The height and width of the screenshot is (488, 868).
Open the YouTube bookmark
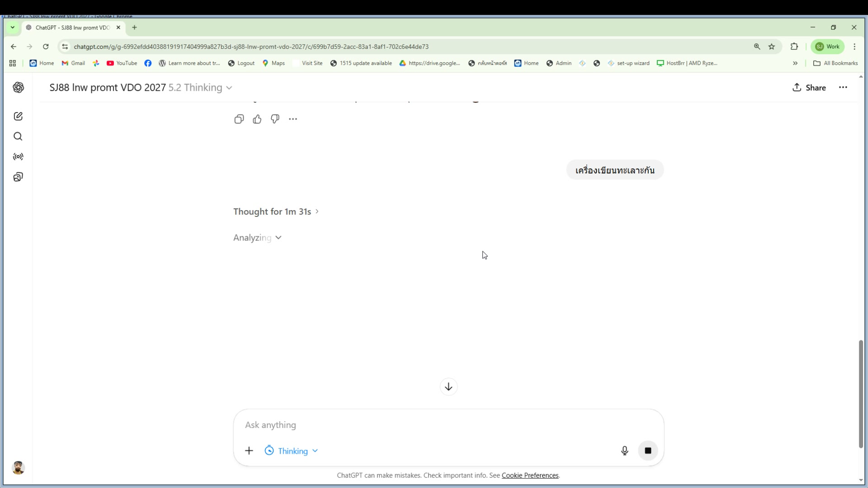pyautogui.click(x=122, y=63)
